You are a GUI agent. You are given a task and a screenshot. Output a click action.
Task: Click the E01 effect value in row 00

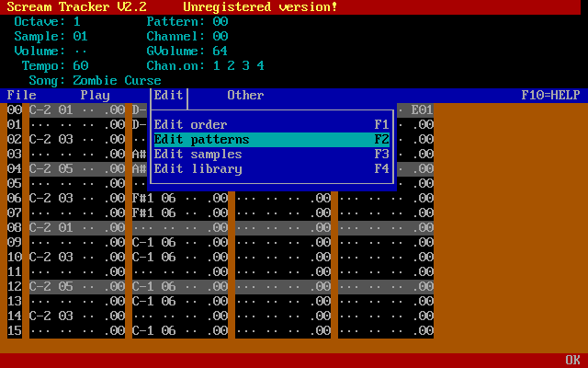(423, 109)
